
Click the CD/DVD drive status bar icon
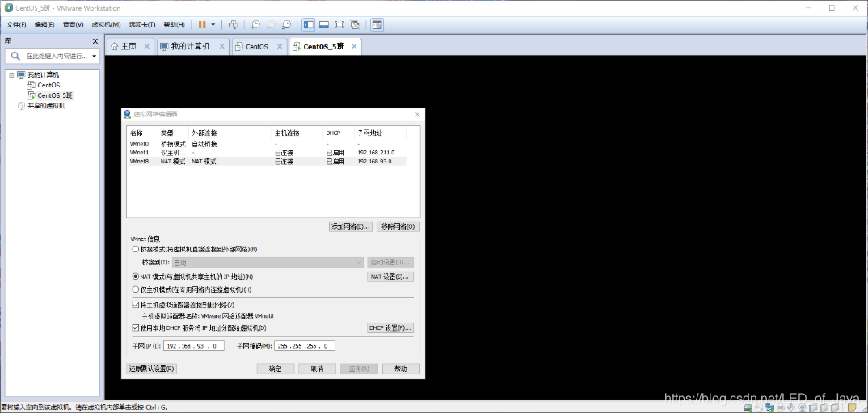pos(759,408)
